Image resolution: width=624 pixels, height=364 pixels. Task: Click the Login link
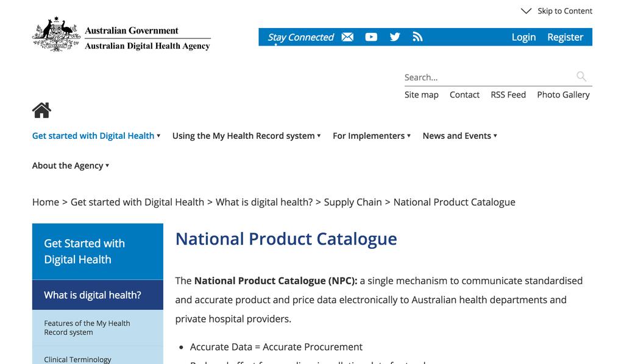point(523,37)
